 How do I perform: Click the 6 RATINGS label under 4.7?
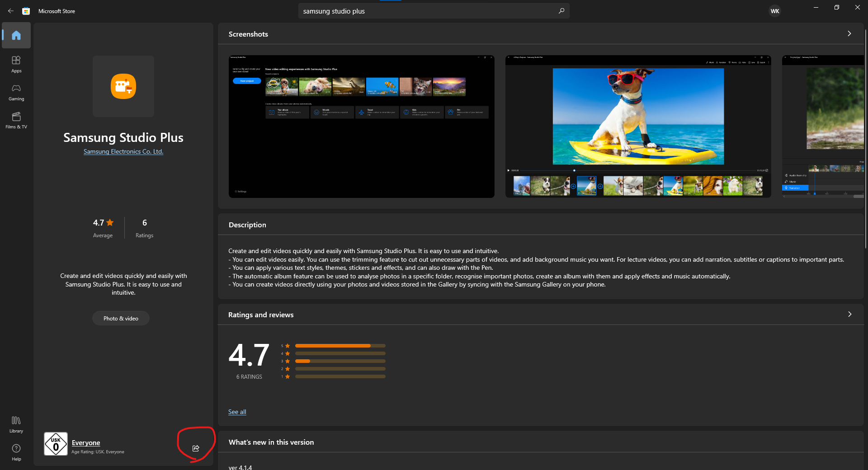[x=249, y=376]
